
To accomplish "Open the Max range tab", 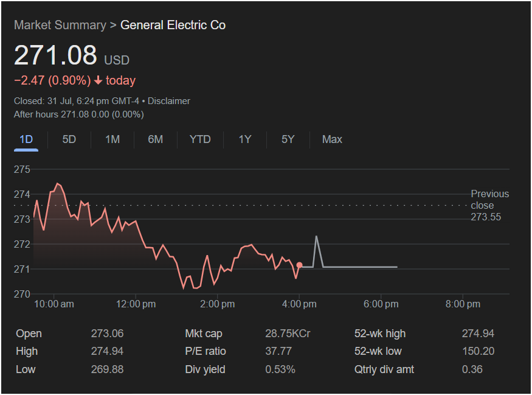I will [332, 139].
